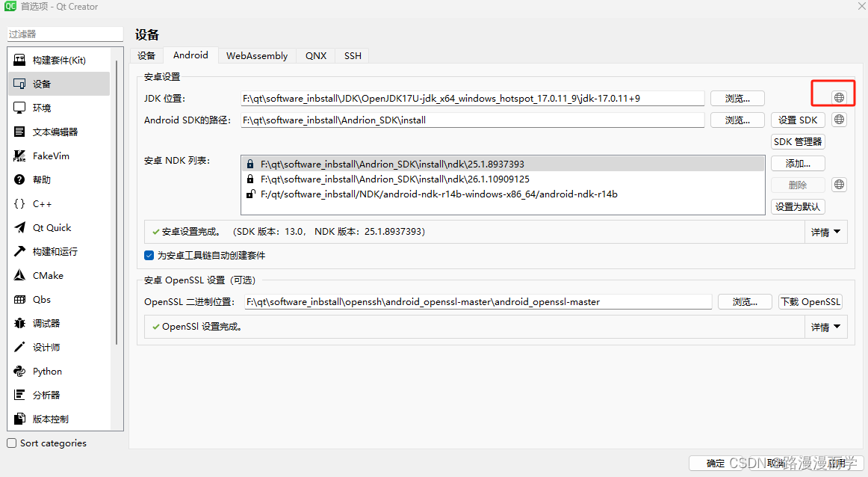Click the 下载 OpenSSL button
The height and width of the screenshot is (477, 868).
810,301
